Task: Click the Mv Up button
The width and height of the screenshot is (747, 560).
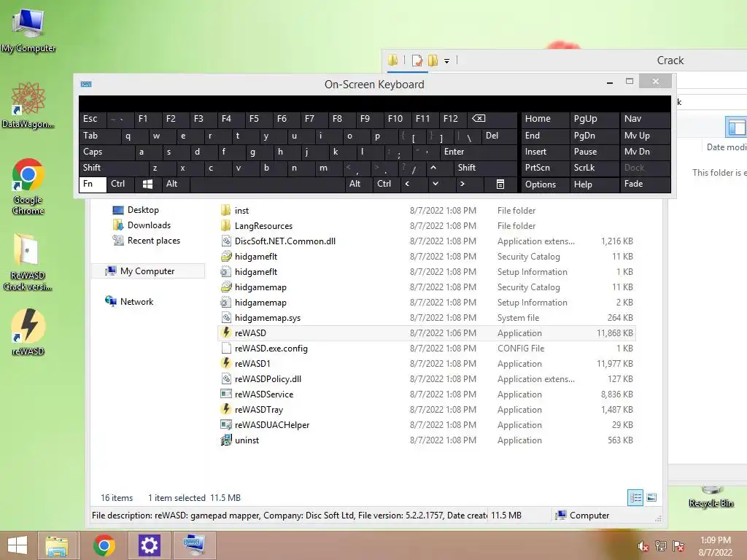Action: pos(645,136)
